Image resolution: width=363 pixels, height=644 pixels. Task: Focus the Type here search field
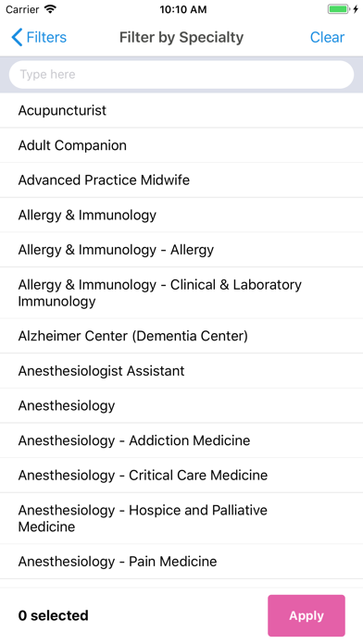(181, 74)
